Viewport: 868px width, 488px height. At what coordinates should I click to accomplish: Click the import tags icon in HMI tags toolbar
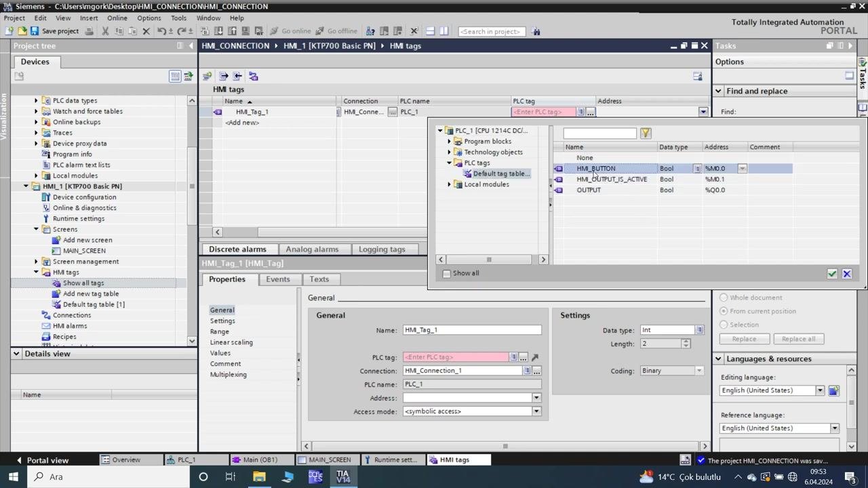pyautogui.click(x=237, y=76)
